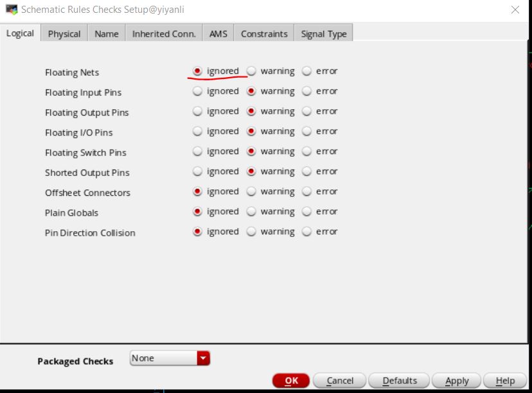The height and width of the screenshot is (393, 532).
Task: Go to the Signal Type tab
Action: [323, 34]
